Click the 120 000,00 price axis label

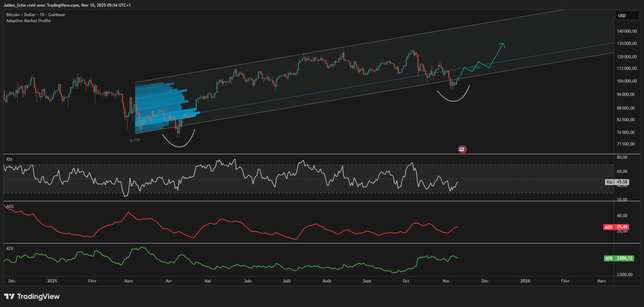point(627,57)
